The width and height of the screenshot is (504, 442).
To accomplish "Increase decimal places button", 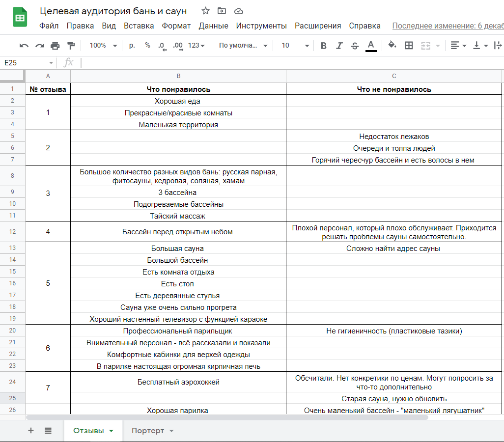I will 178,46.
